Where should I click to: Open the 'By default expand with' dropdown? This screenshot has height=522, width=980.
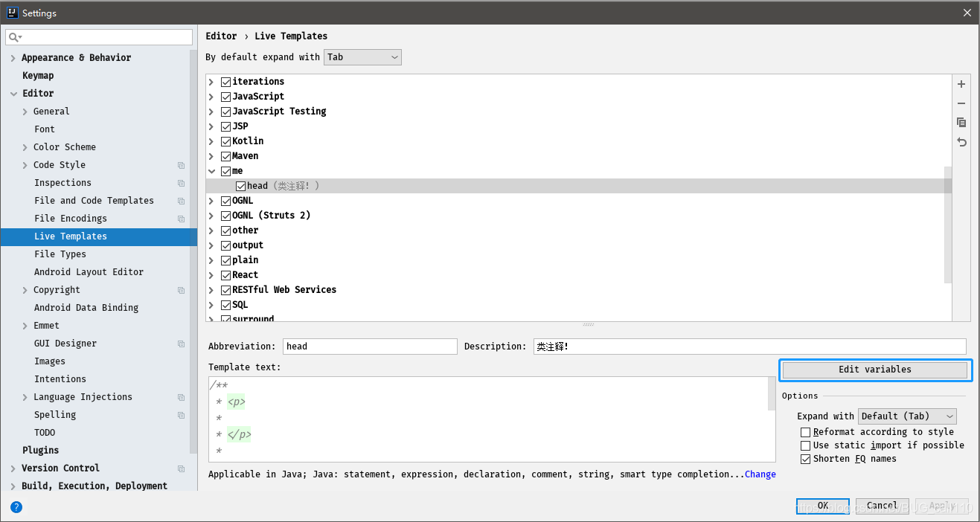click(362, 57)
